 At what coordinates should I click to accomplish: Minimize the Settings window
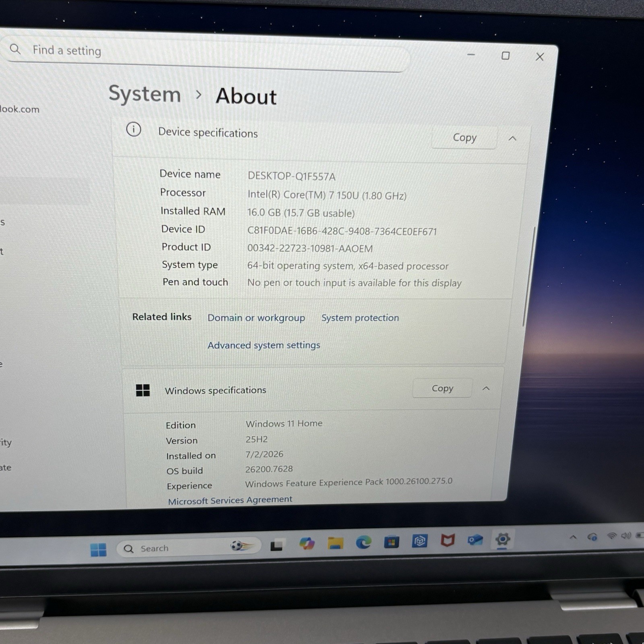[471, 54]
